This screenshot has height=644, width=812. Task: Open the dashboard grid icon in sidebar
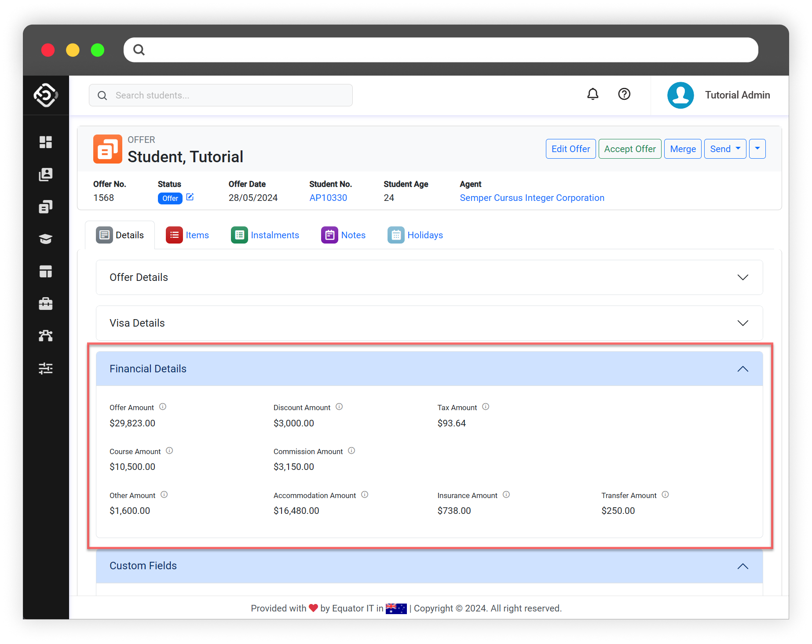pyautogui.click(x=46, y=142)
